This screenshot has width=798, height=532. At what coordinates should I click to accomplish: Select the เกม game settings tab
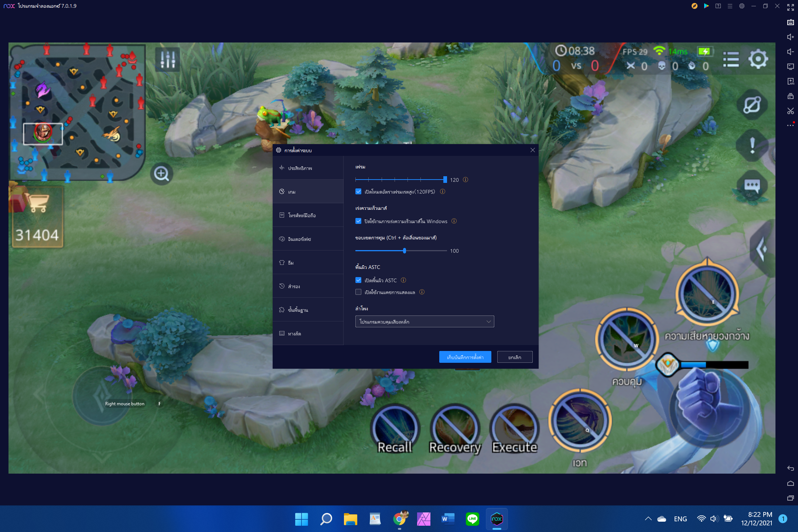pos(308,191)
